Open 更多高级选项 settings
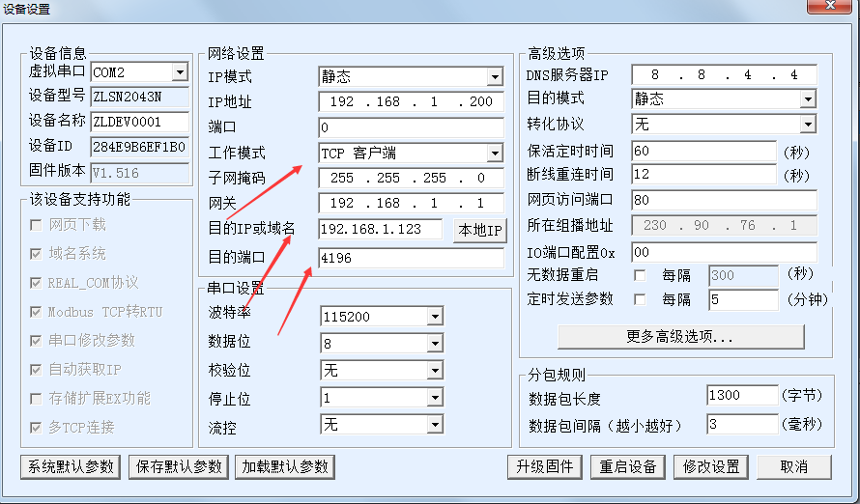Viewport: 860px width, 504px height. tap(680, 337)
